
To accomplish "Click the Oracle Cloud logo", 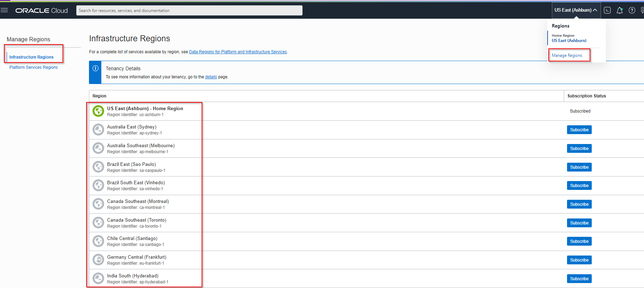I will tap(42, 11).
